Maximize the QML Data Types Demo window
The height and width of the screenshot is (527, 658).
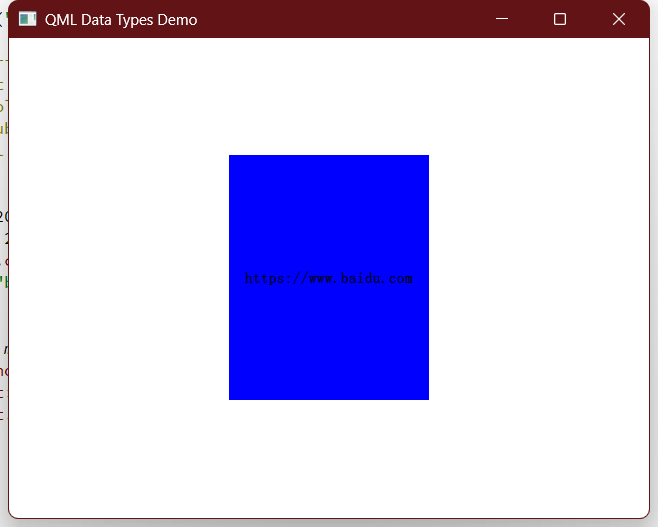click(560, 19)
